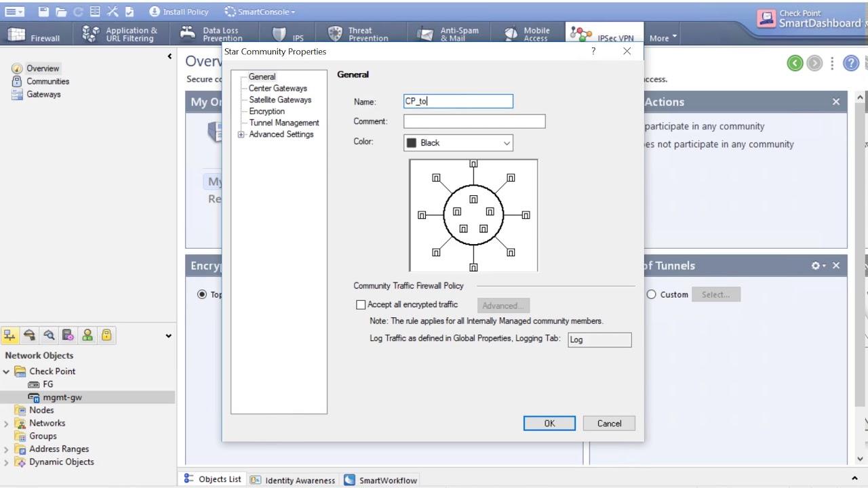Select the VPN Communities lock icon
Screen dimensions: 868x488
pyautogui.click(x=106, y=335)
